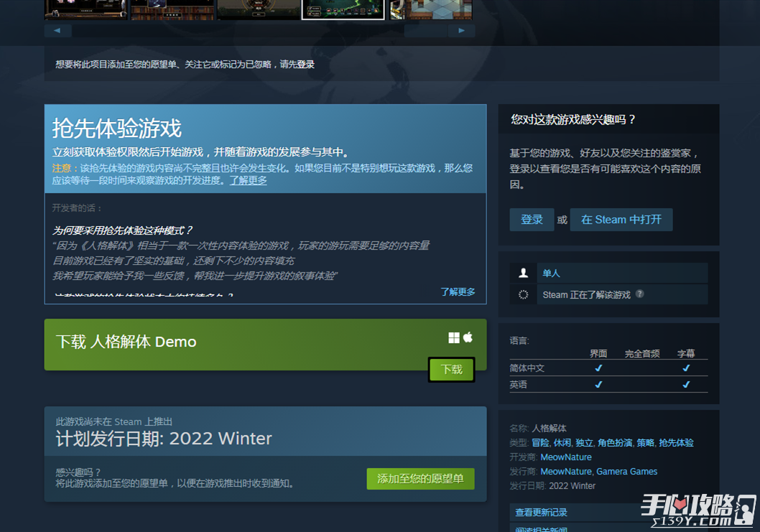This screenshot has height=532, width=760.
Task: Open the 角色扮演 genre link
Action: [615, 443]
